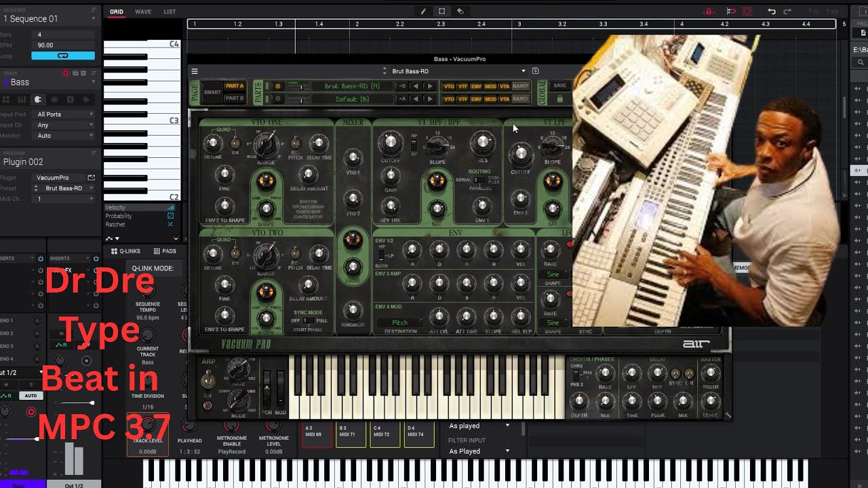This screenshot has height=488, width=868.
Task: Switch to the LIST tab
Action: 170,12
